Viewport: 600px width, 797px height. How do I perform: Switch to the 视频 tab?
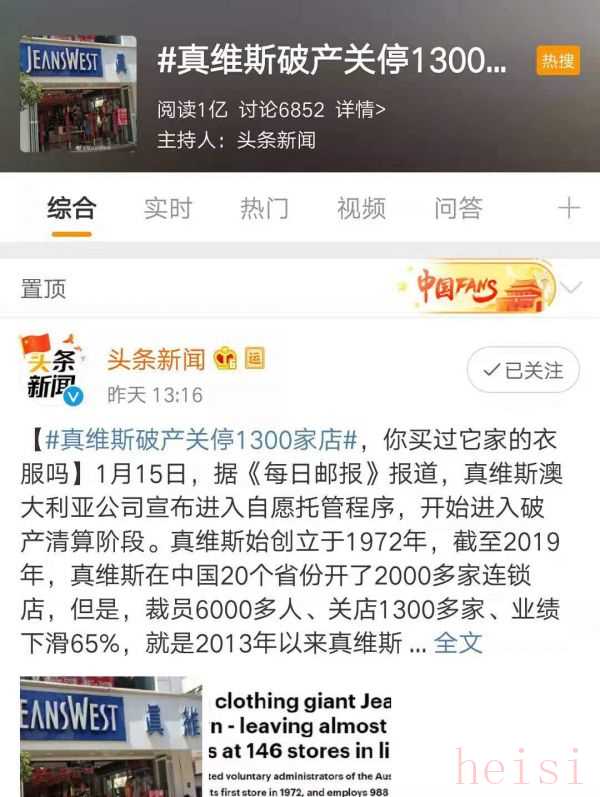coord(362,208)
